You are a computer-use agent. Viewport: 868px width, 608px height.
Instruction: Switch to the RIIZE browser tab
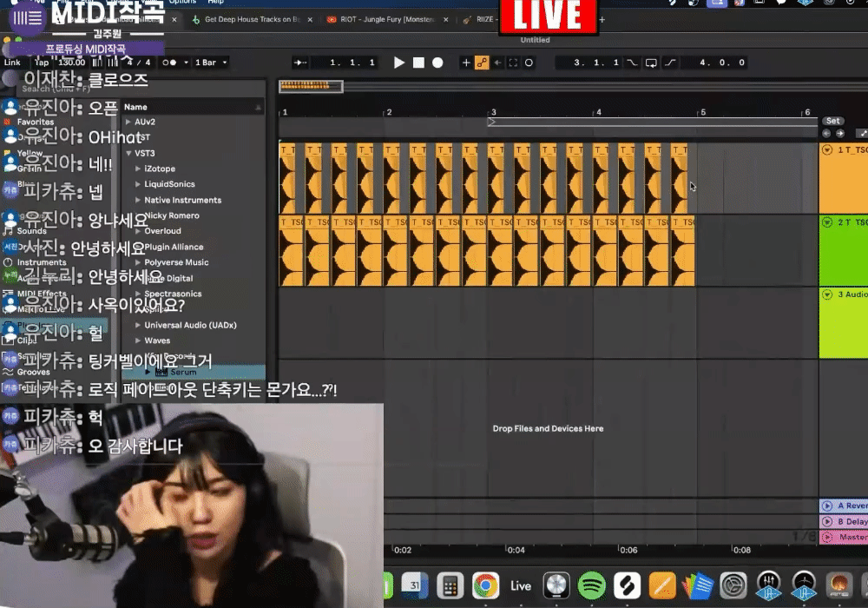[479, 19]
